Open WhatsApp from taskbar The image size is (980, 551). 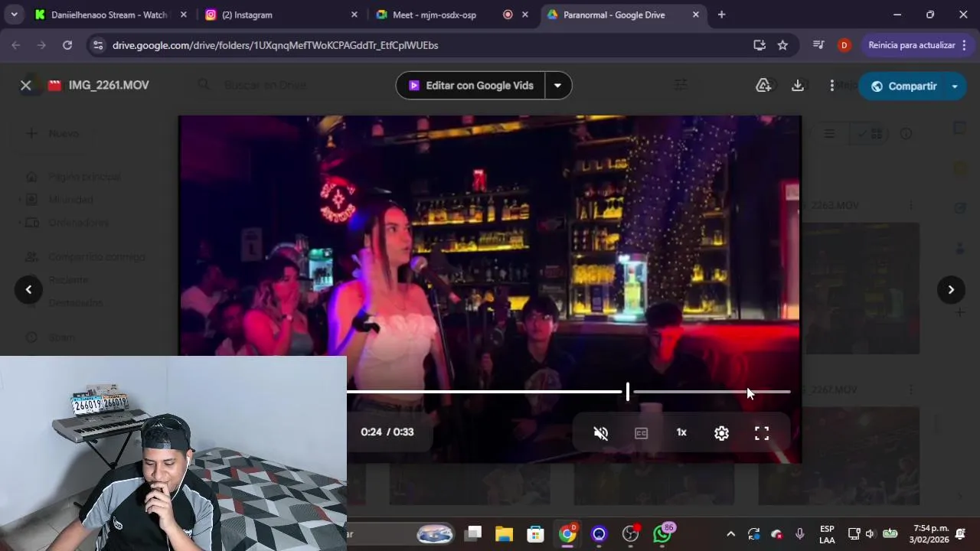(662, 533)
